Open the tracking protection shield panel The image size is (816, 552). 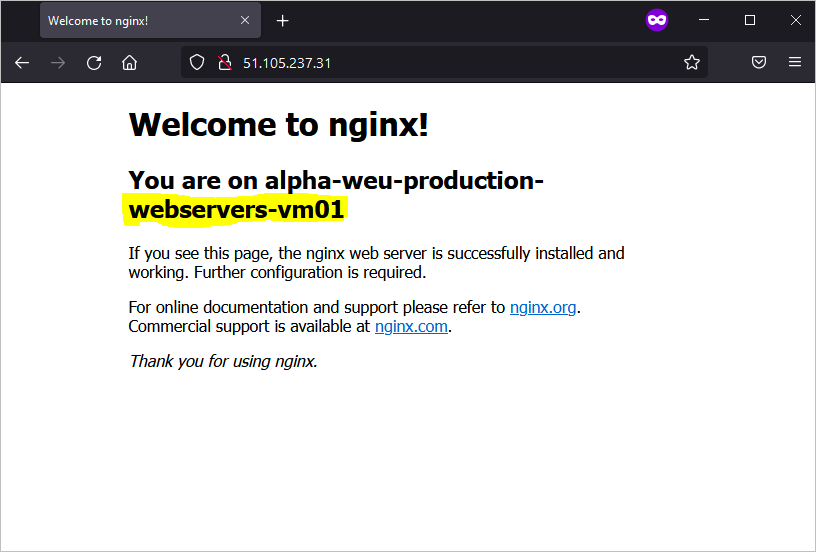pyautogui.click(x=197, y=62)
